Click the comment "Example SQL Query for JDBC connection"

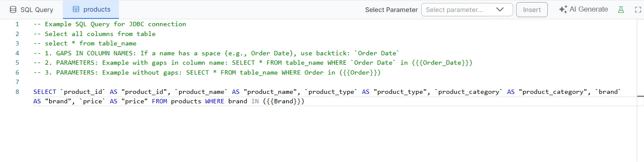pos(110,24)
